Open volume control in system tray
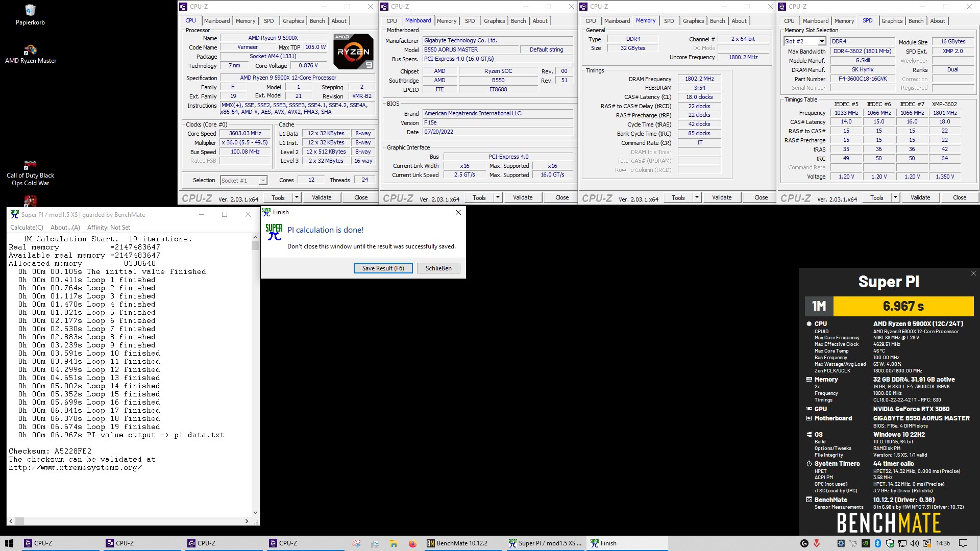 pos(915,543)
